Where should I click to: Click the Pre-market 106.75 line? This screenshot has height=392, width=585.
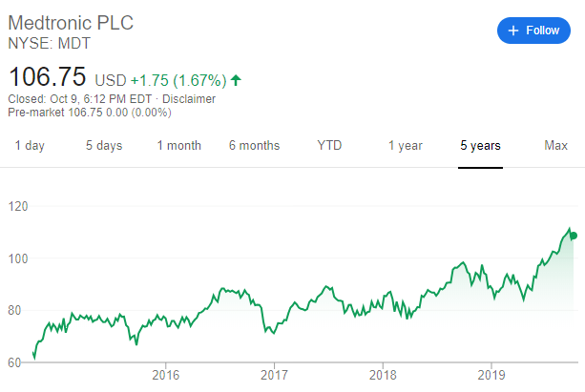click(x=90, y=113)
